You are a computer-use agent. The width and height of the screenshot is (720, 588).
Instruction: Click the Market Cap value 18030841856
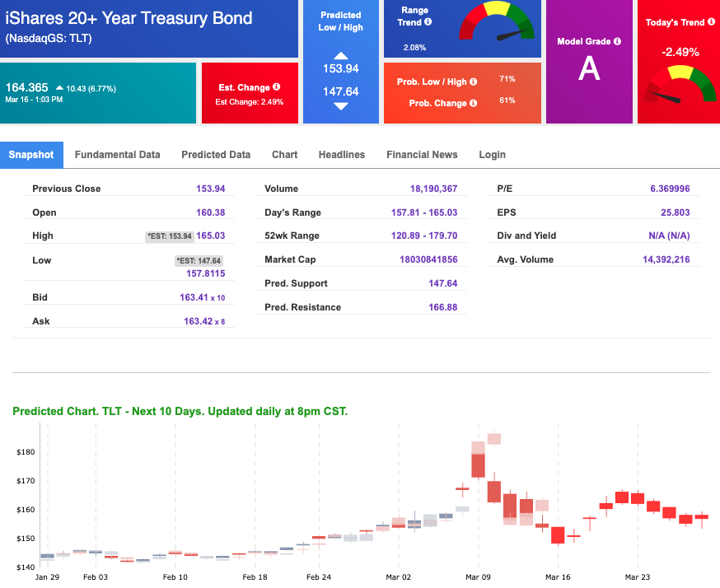[428, 259]
